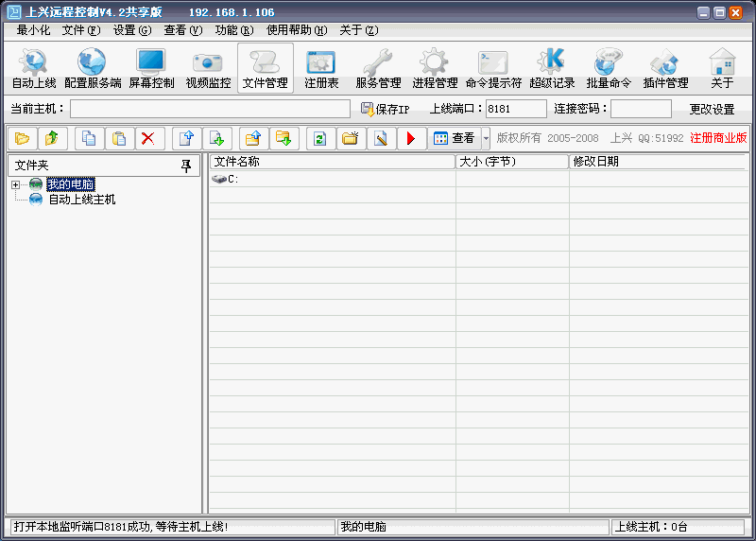Launch the 命令提示符 command prompt

click(493, 68)
